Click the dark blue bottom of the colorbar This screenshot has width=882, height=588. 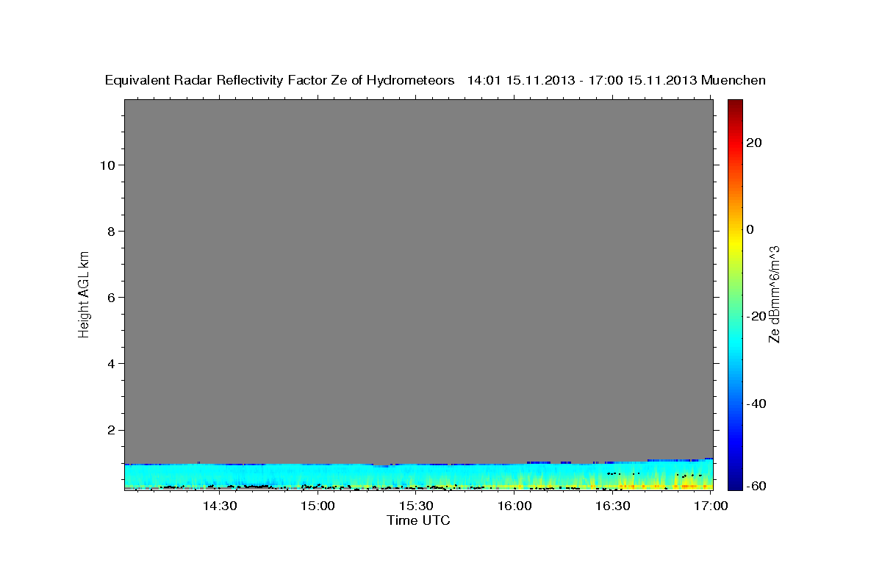click(x=734, y=484)
